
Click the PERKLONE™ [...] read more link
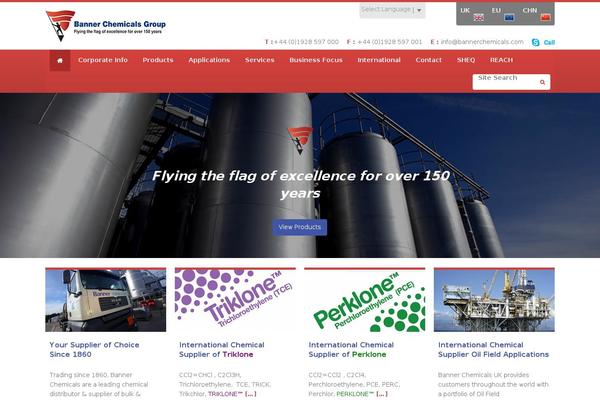click(362, 394)
